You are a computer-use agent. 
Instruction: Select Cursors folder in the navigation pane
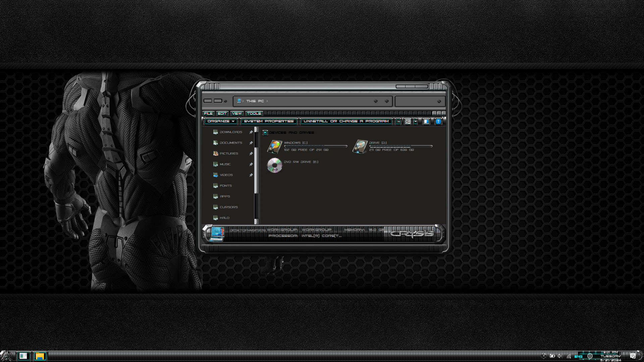(228, 207)
